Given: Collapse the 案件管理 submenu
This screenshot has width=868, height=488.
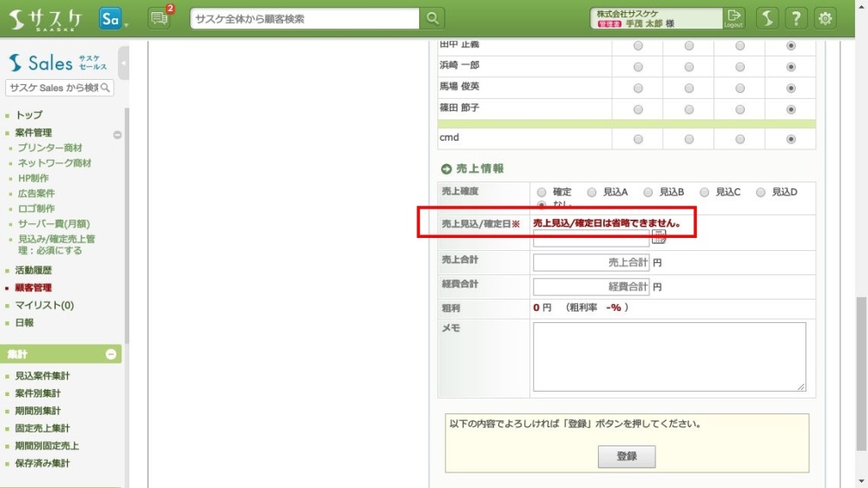Looking at the screenshot, I should tap(117, 135).
